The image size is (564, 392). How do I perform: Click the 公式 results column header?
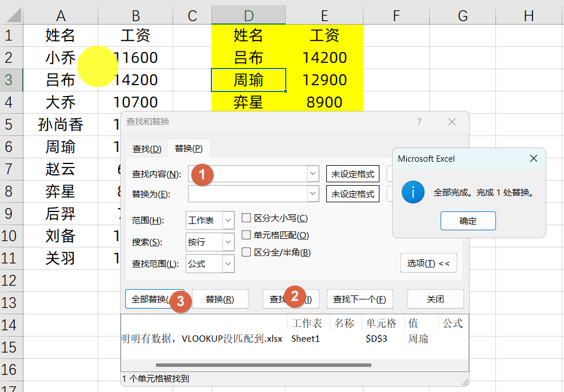(x=453, y=323)
